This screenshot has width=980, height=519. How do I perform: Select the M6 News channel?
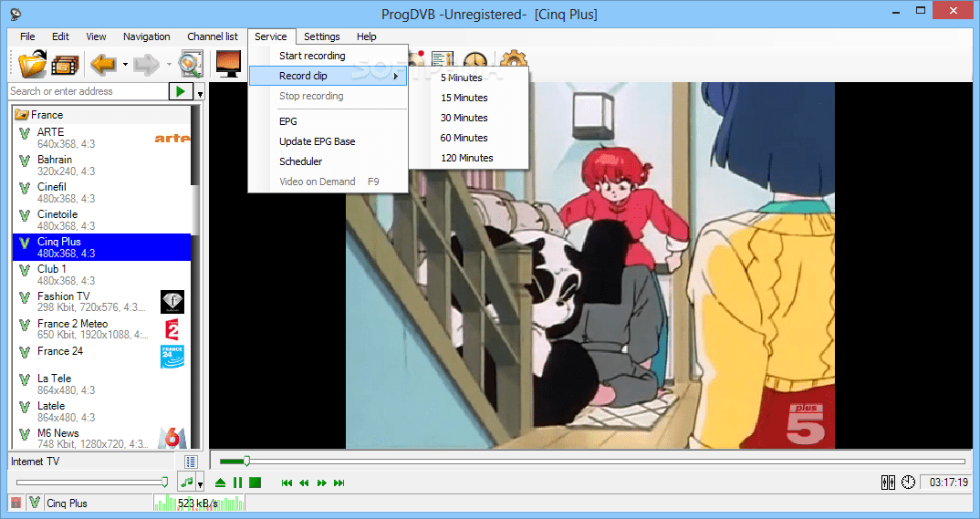click(101, 438)
